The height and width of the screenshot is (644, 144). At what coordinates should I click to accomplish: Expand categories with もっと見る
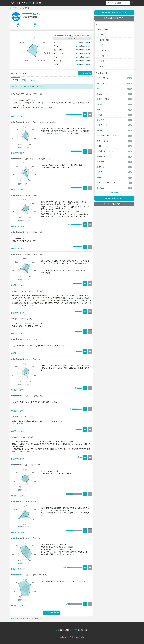[x=114, y=193]
